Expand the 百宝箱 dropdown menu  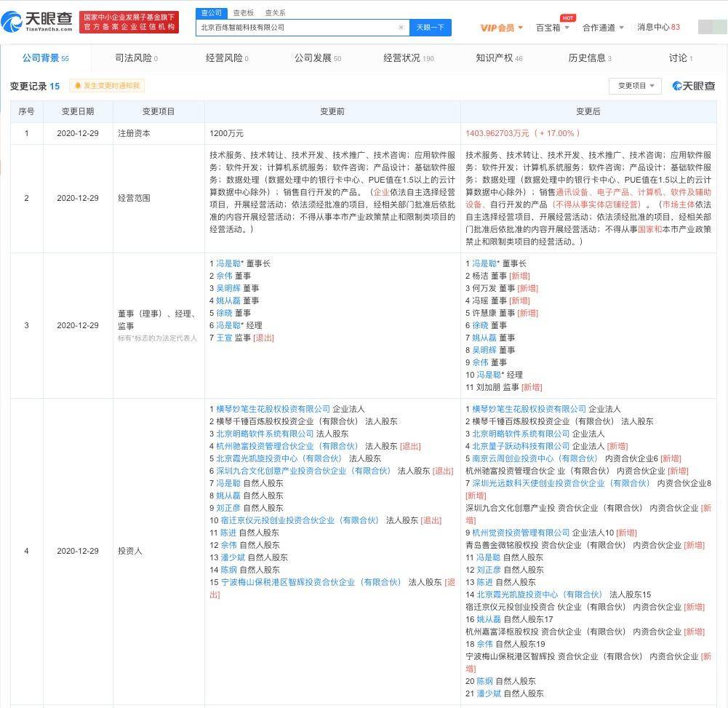(x=553, y=28)
